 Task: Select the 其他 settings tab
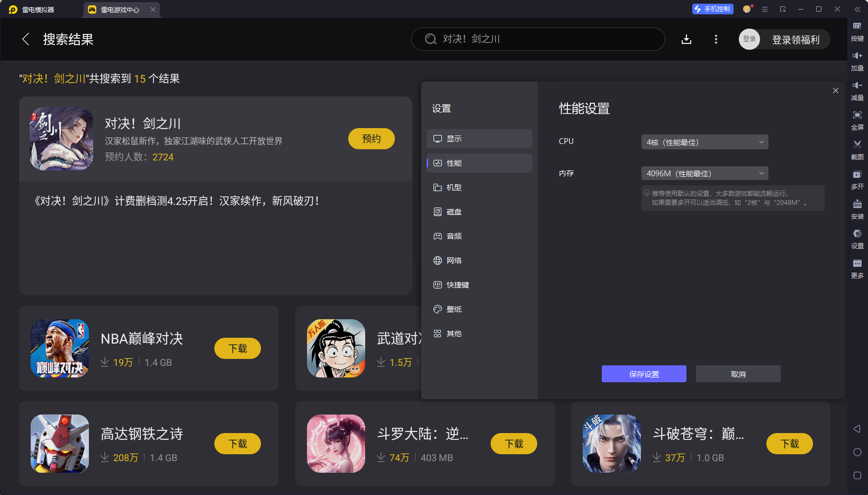click(480, 334)
